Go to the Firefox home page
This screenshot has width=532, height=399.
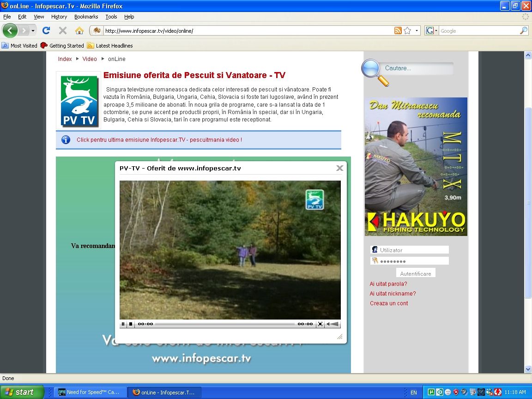pyautogui.click(x=79, y=30)
